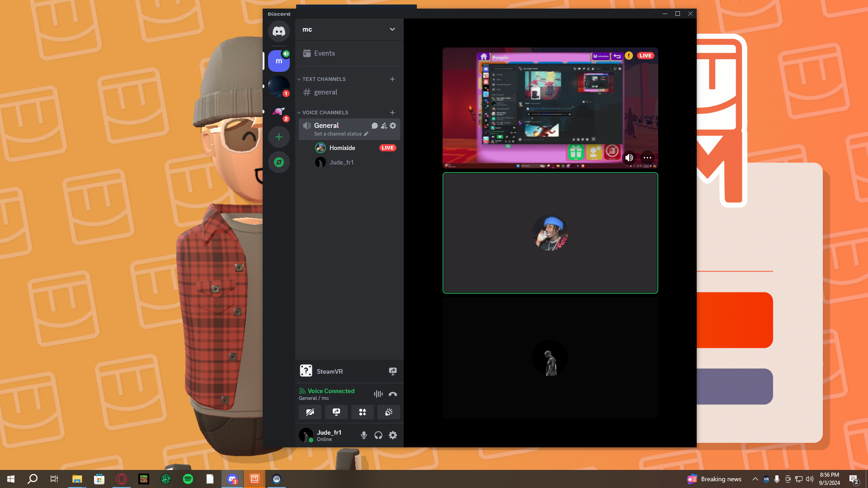This screenshot has width=868, height=488.
Task: Click Add a Server plus icon
Action: coord(279,137)
